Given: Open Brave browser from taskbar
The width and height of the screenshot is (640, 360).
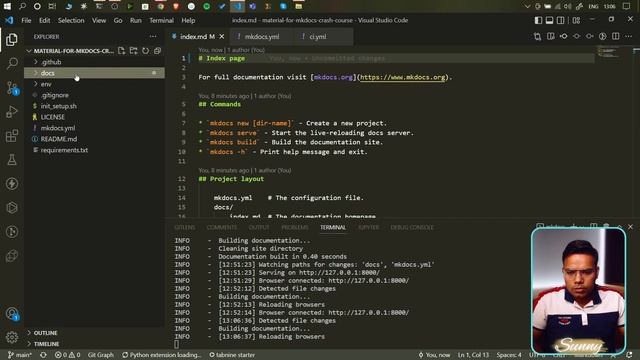Looking at the screenshot, I should (x=176, y=6).
